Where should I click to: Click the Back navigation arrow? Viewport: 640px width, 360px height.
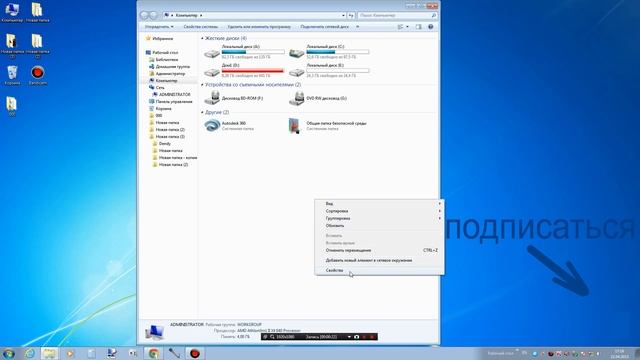[144, 15]
